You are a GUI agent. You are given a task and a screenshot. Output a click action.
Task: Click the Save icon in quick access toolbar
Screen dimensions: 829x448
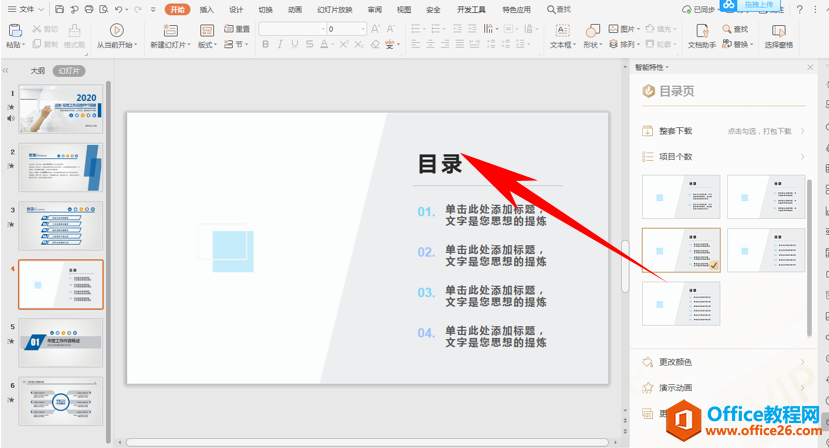coord(61,9)
